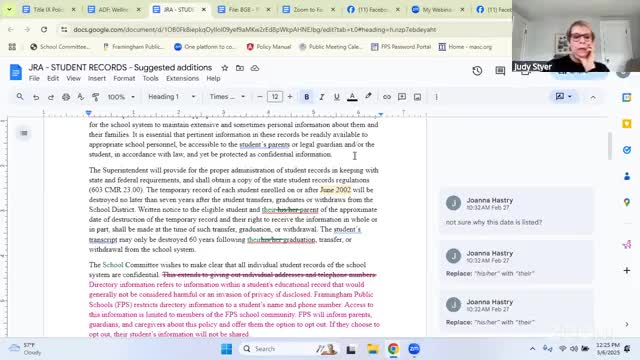Select the paint format roller icon
Screen dimensions: 640x360
point(96,97)
